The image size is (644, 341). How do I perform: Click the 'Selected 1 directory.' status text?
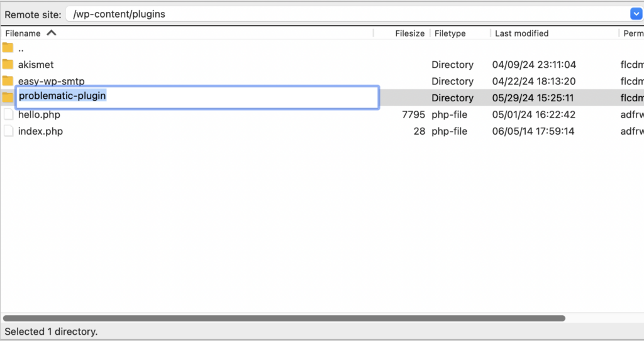click(51, 332)
